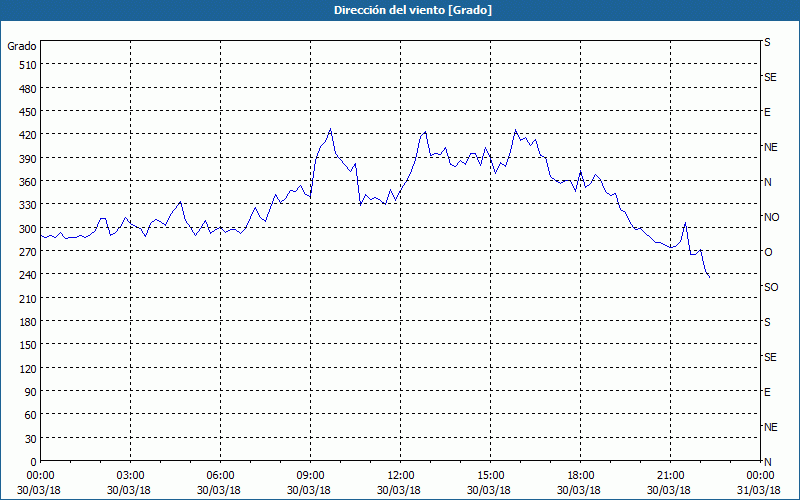This screenshot has height=500, width=800.
Task: Click the 510 value on the degree axis
Action: (28, 65)
